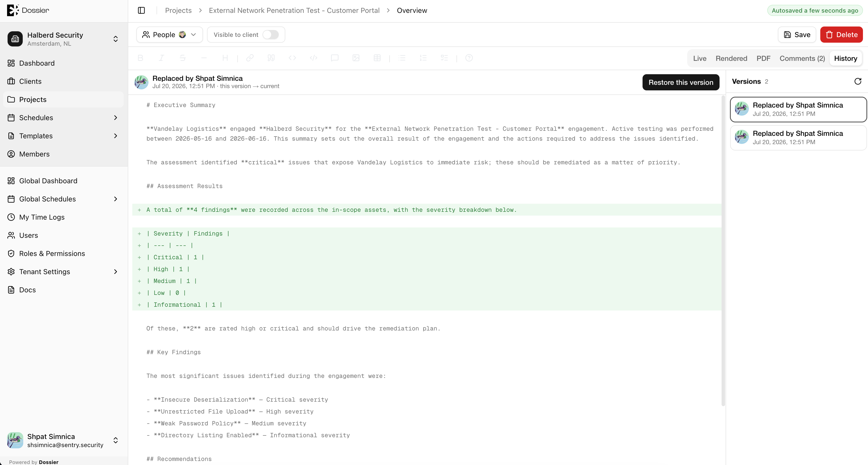868x465 pixels.
Task: Open the People dropdown
Action: pos(169,35)
